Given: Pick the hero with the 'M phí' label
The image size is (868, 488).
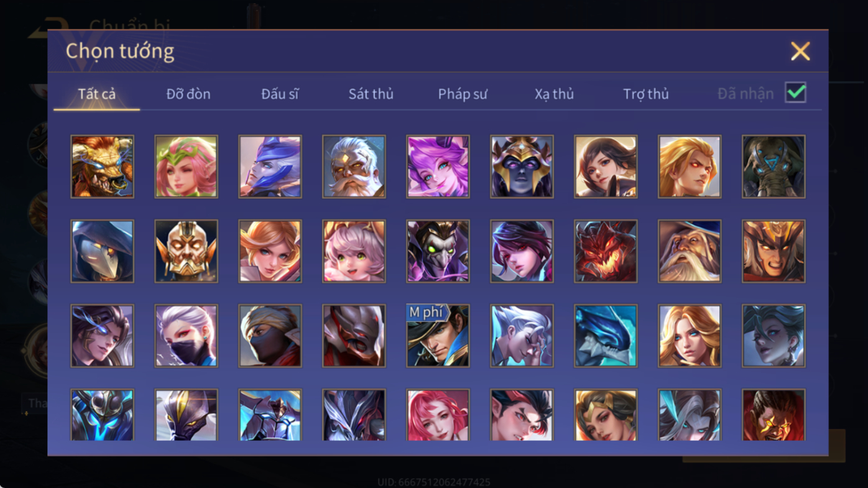Looking at the screenshot, I should pyautogui.click(x=438, y=336).
